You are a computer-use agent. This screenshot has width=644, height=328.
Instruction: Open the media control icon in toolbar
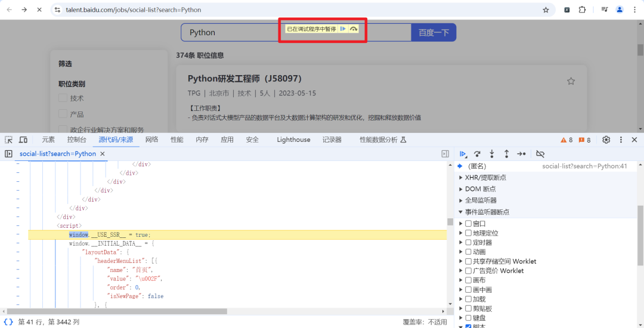[605, 10]
